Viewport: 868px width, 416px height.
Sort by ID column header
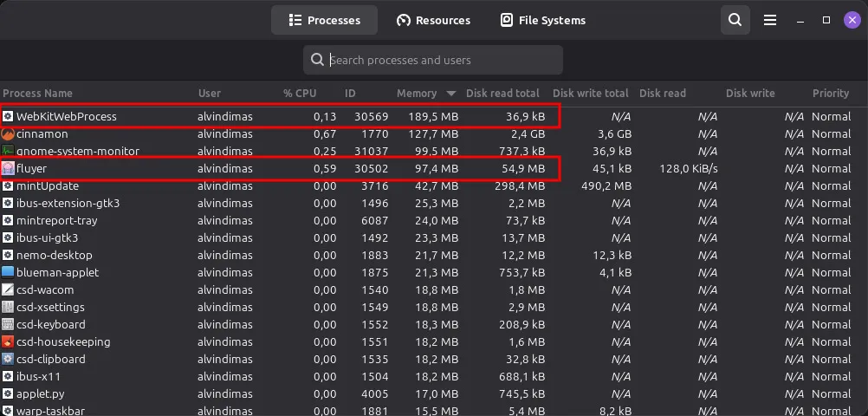(x=350, y=93)
